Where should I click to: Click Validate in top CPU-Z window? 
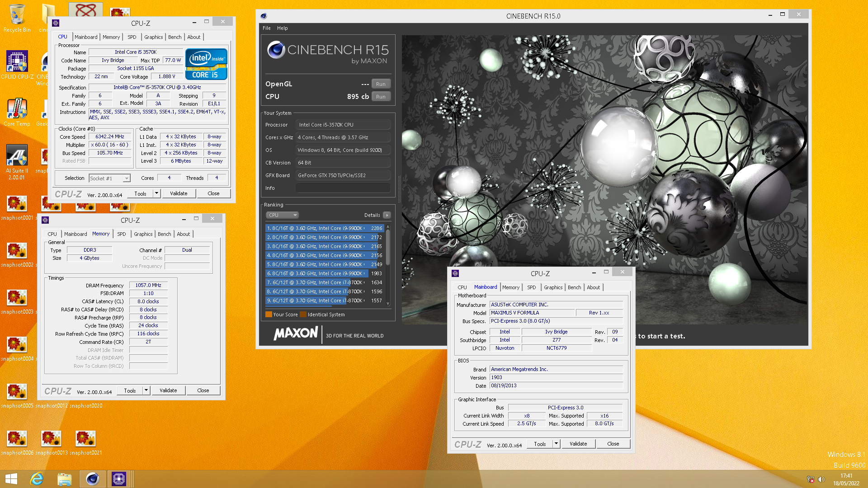(x=179, y=193)
